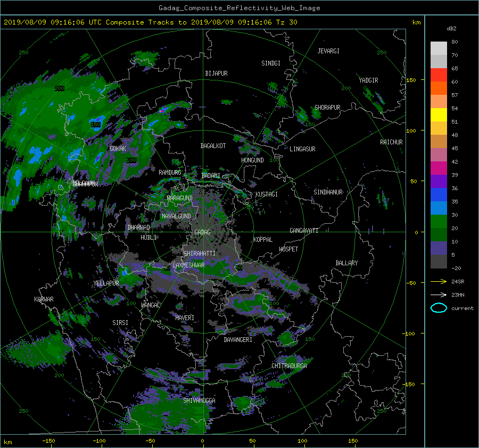The width and height of the screenshot is (479, 448).
Task: Click the LINGASUR city label
Action: pyautogui.click(x=302, y=149)
